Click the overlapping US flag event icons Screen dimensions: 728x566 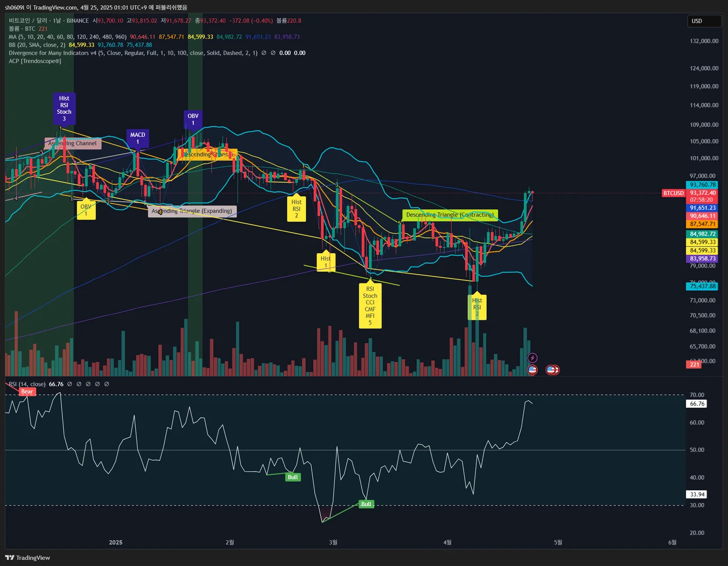click(x=552, y=370)
